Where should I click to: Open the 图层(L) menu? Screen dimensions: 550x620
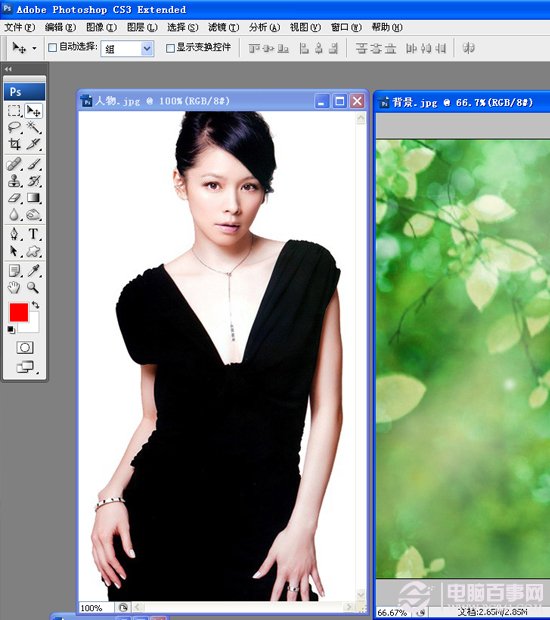coord(142,27)
